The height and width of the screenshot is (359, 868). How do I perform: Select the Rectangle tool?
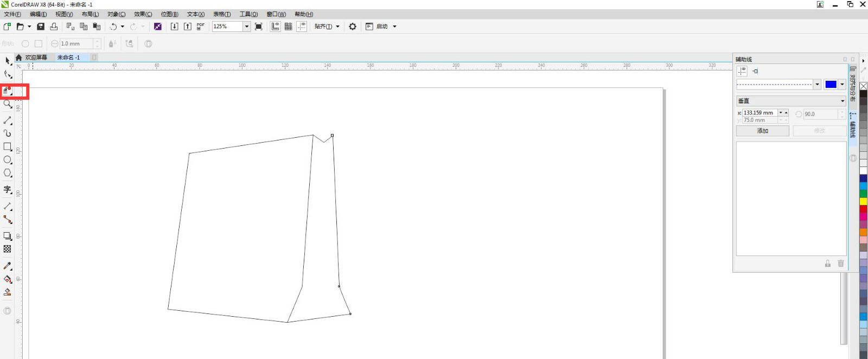click(x=8, y=146)
